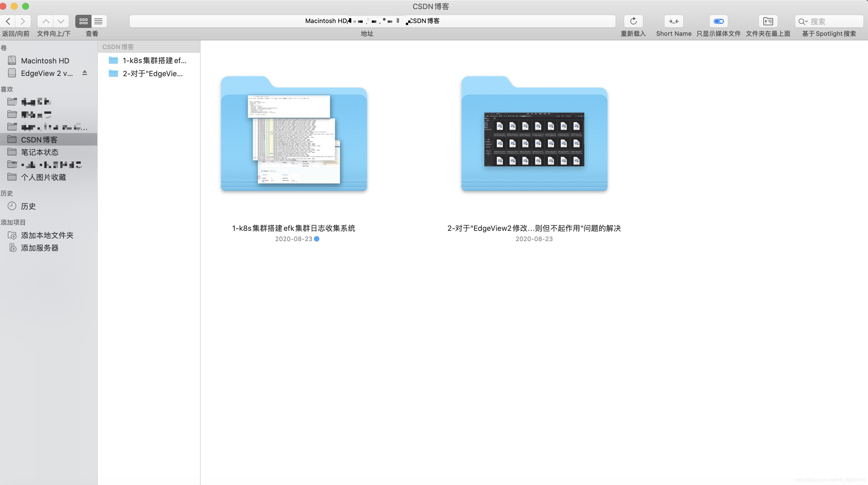Toggle show only media files switch
Image resolution: width=868 pixels, height=485 pixels.
pos(719,21)
